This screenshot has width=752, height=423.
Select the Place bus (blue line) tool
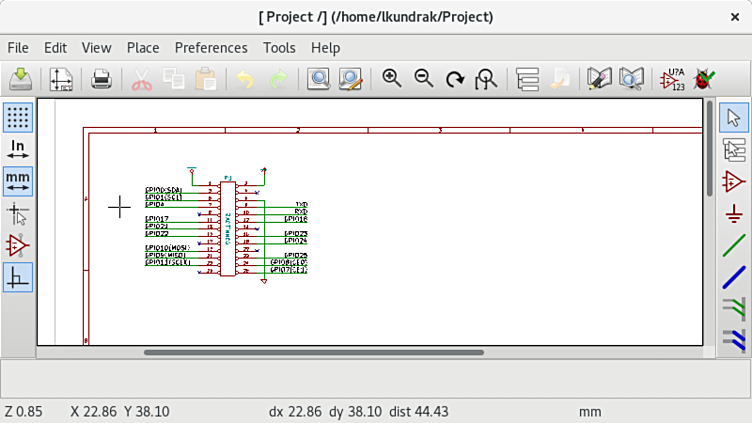[734, 277]
